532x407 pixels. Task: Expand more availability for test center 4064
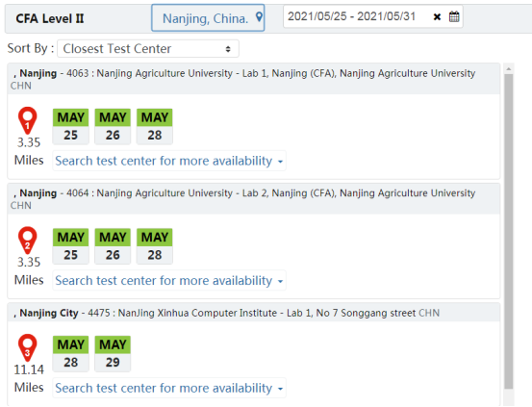click(169, 281)
